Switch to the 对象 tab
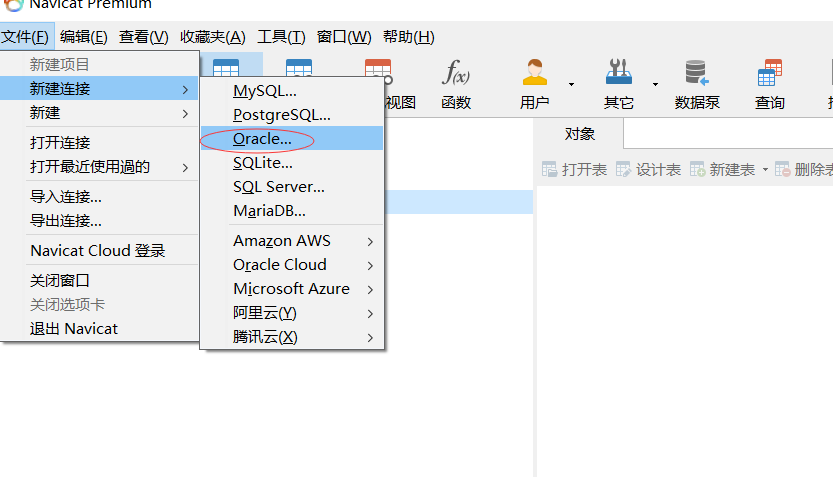 (580, 134)
